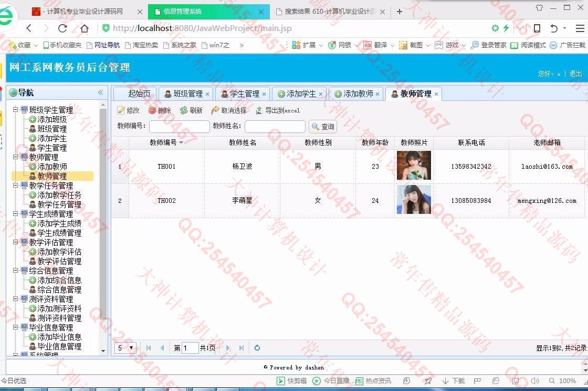Viewport: 588px width, 391px height.
Task: Open 添加综合信息 in navigation tree
Action: click(x=59, y=280)
